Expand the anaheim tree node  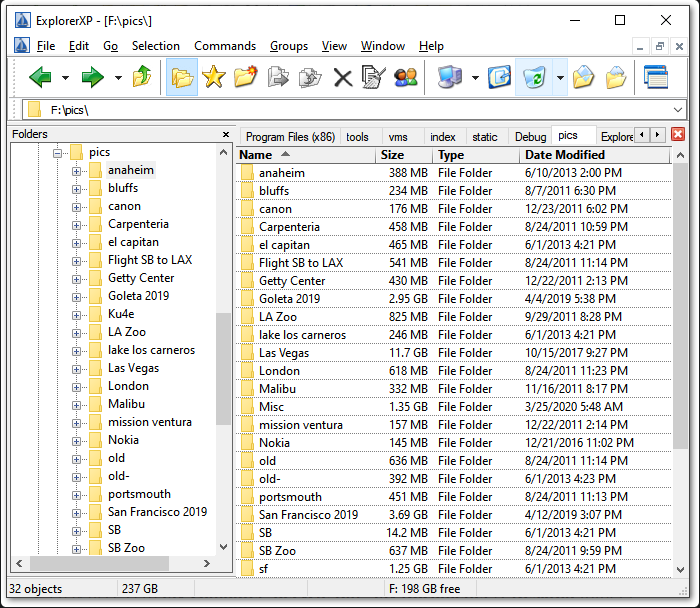pos(76,171)
